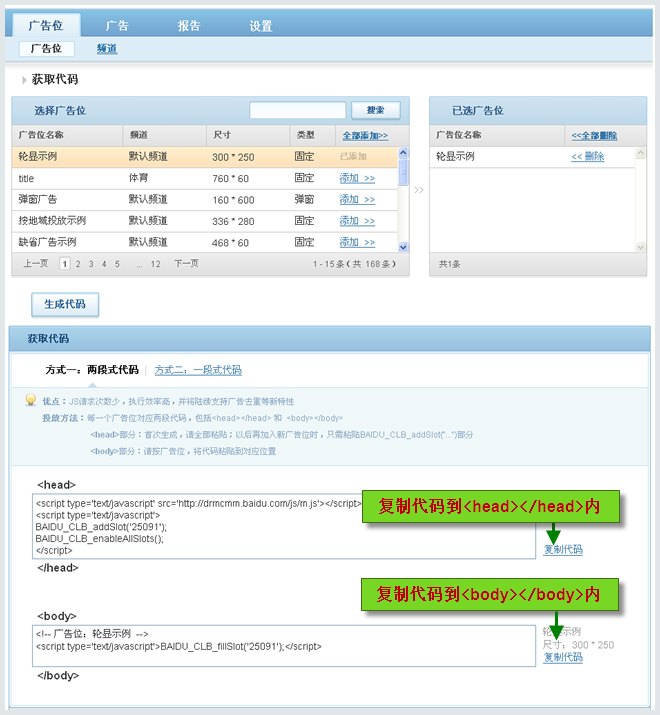The image size is (660, 715).
Task: Click the 336 * 280 size cell
Action: tap(233, 222)
